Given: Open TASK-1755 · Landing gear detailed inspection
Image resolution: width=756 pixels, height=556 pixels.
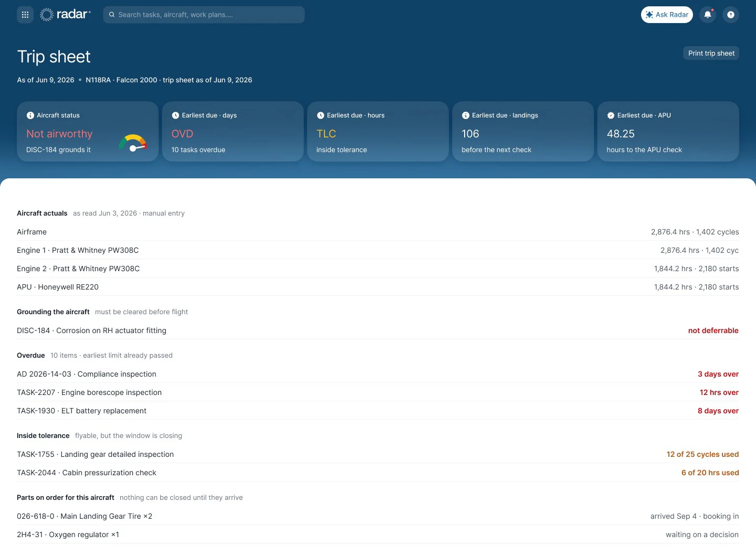Looking at the screenshot, I should 378,454.
